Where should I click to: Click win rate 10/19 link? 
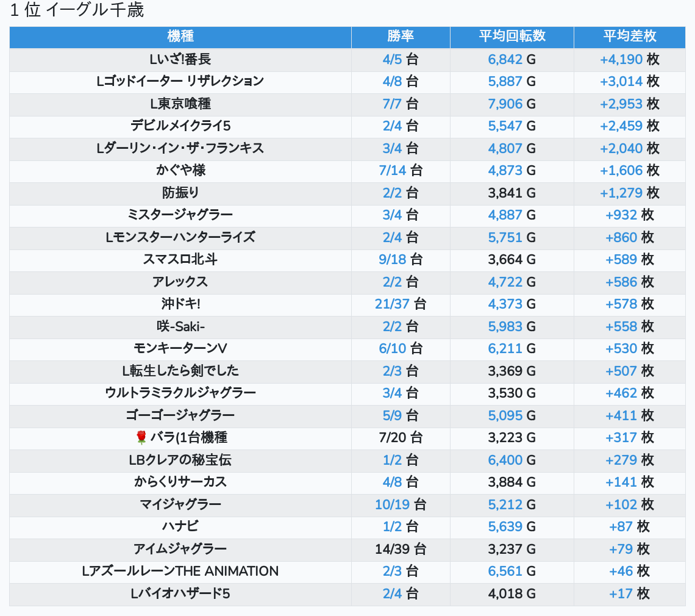(392, 504)
